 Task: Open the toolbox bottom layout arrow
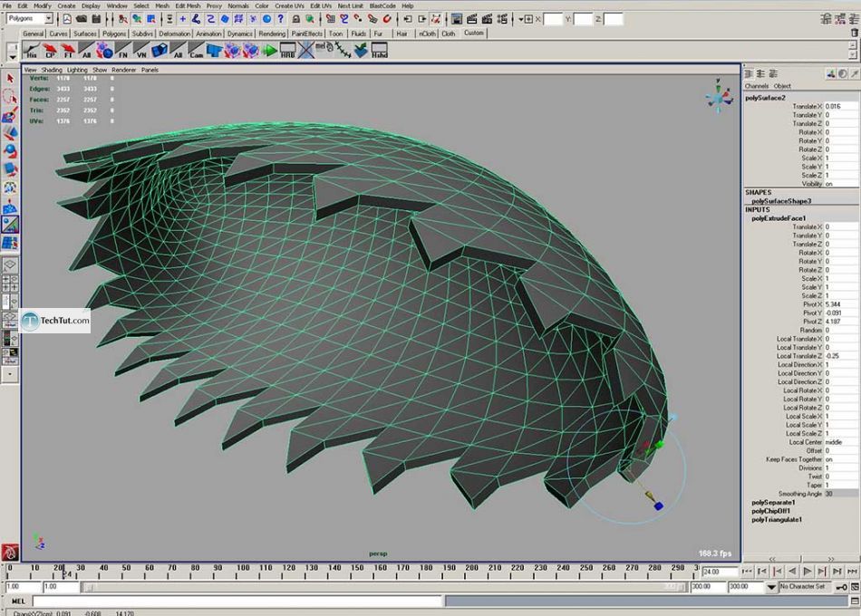(x=10, y=374)
